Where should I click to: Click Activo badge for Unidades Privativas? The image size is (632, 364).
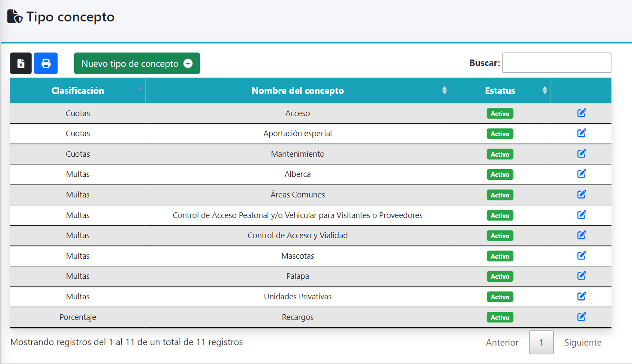[500, 297]
